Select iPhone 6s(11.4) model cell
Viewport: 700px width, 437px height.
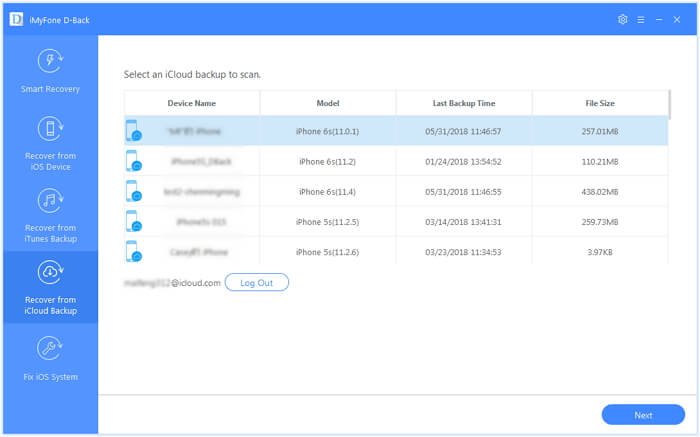[x=327, y=191]
